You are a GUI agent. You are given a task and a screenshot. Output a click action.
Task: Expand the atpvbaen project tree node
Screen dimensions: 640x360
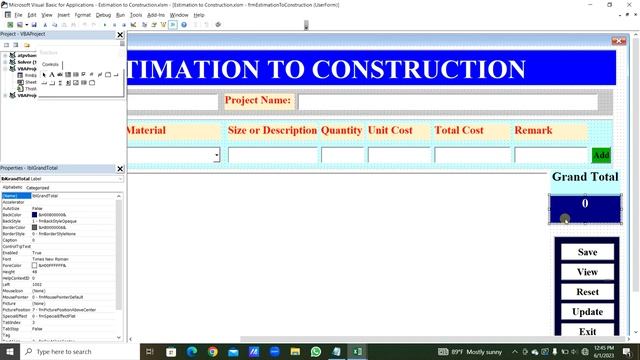(x=5, y=56)
